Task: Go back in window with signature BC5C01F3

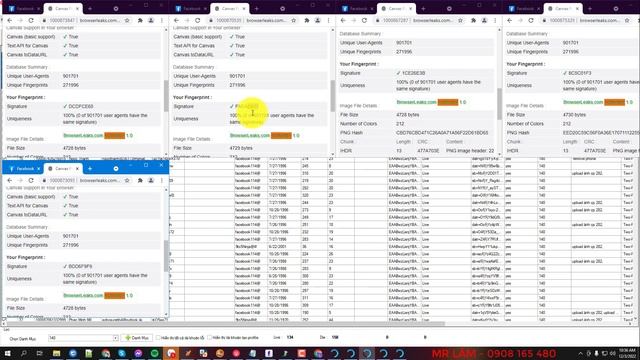Action: coord(509,20)
